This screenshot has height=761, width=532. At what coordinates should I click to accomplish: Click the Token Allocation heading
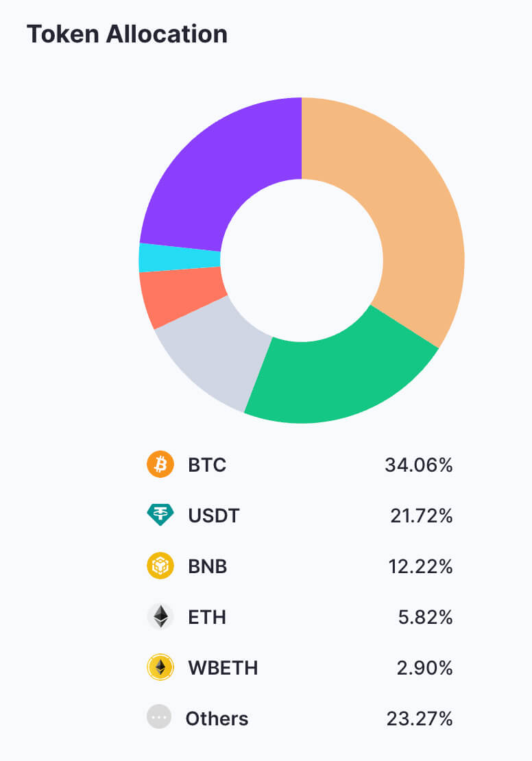tap(127, 34)
